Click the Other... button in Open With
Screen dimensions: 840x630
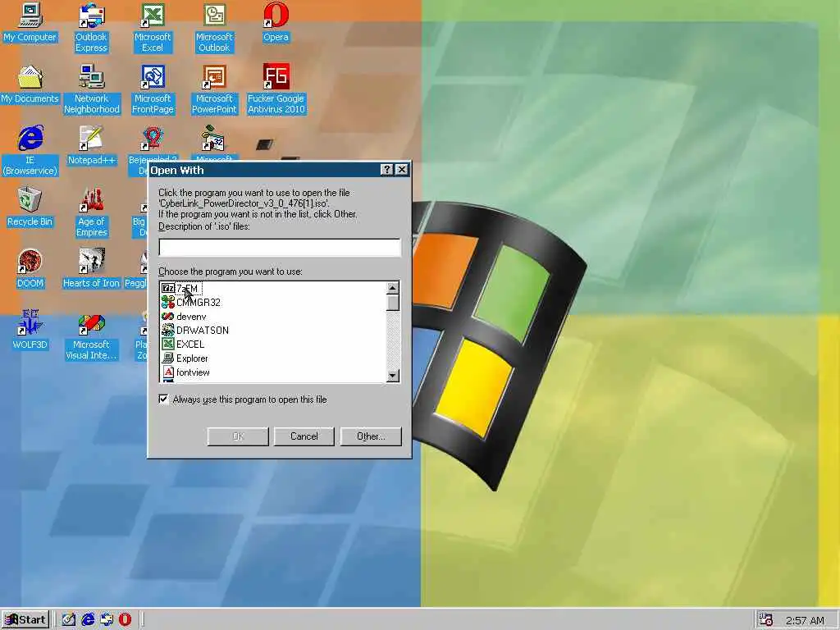click(x=371, y=436)
